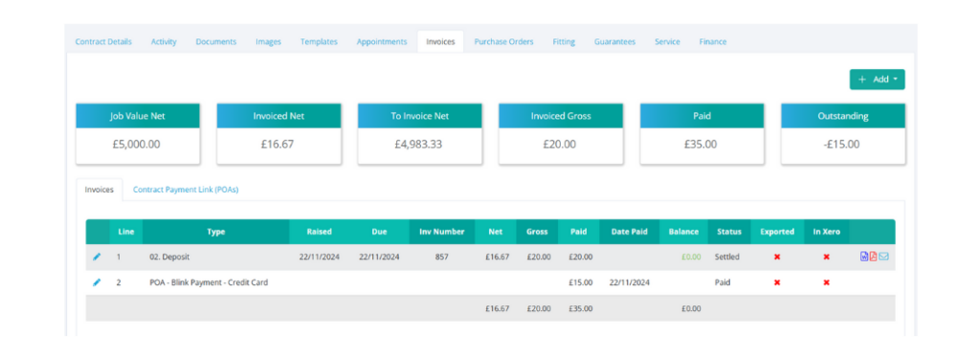
Task: Switch to the Appointments tab
Action: coord(382,42)
